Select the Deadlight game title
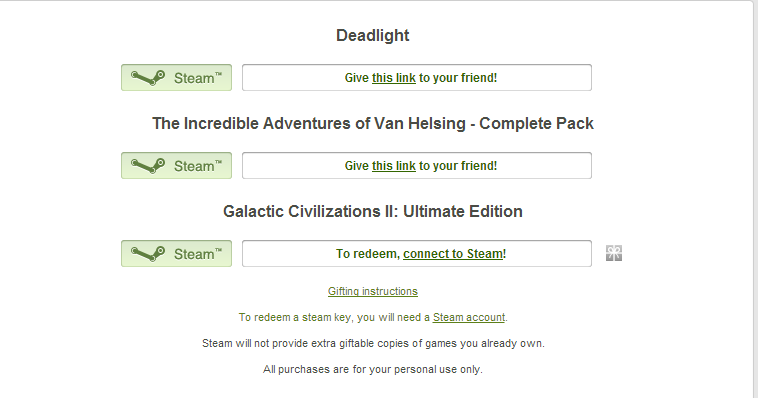The width and height of the screenshot is (758, 398). tap(373, 35)
